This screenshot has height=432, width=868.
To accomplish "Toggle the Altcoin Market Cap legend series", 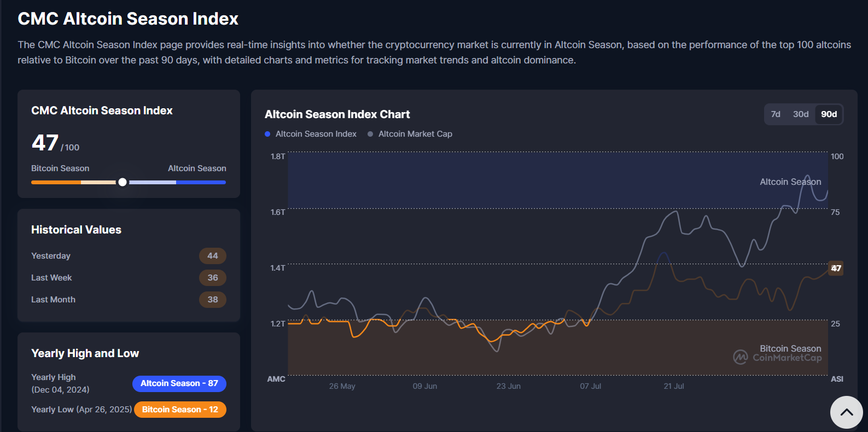I will [x=410, y=134].
